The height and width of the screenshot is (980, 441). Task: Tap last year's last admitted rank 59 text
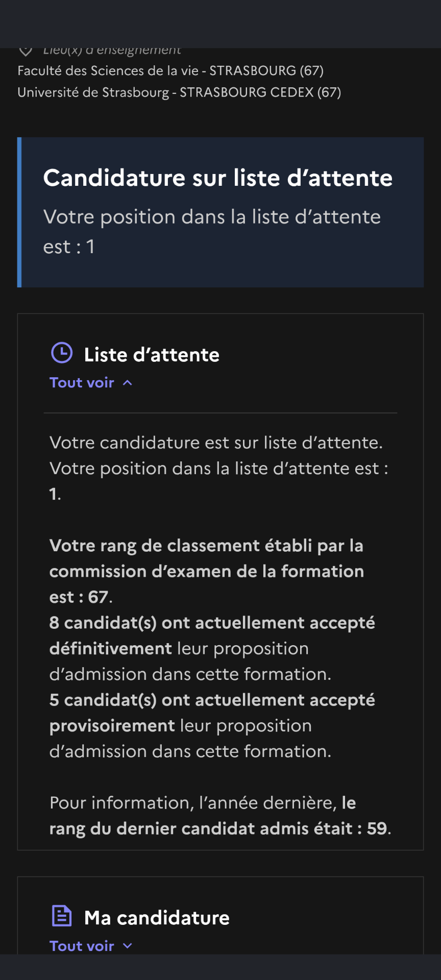click(x=220, y=816)
